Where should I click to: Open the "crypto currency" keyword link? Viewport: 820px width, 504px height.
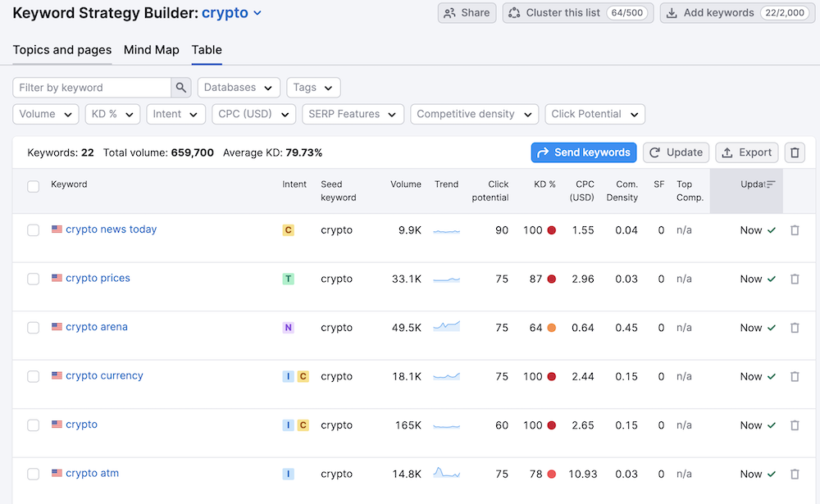(104, 375)
